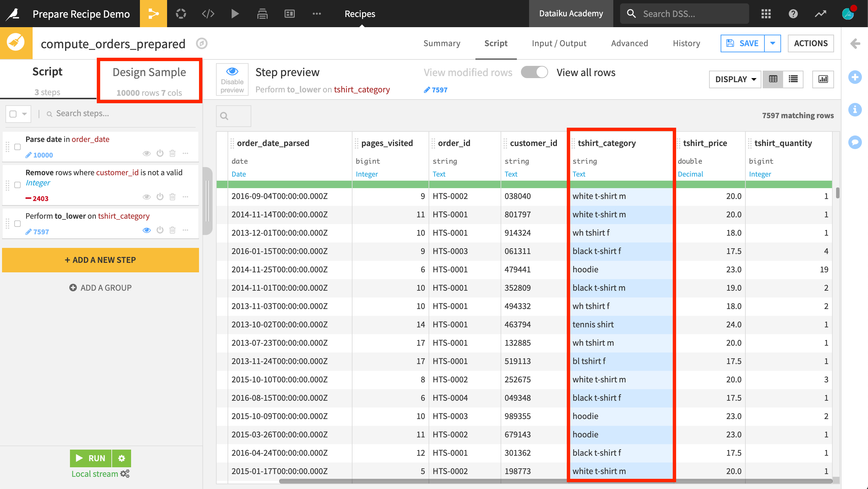Click ADD A GROUP
Image resolution: width=868 pixels, height=489 pixels.
click(101, 288)
